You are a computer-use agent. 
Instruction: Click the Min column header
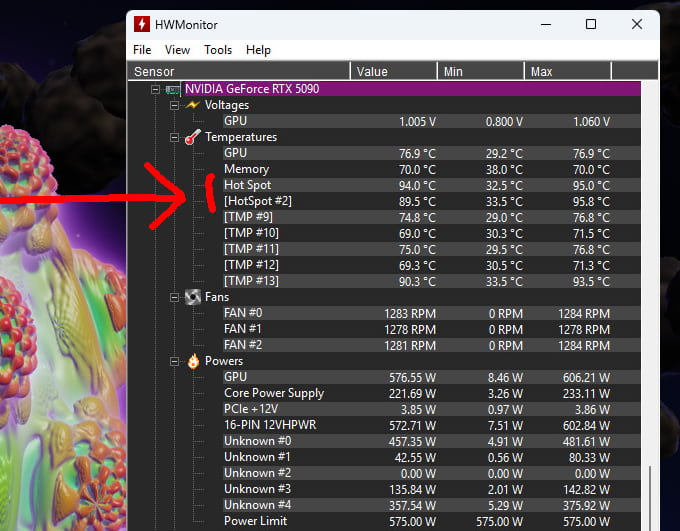(481, 71)
